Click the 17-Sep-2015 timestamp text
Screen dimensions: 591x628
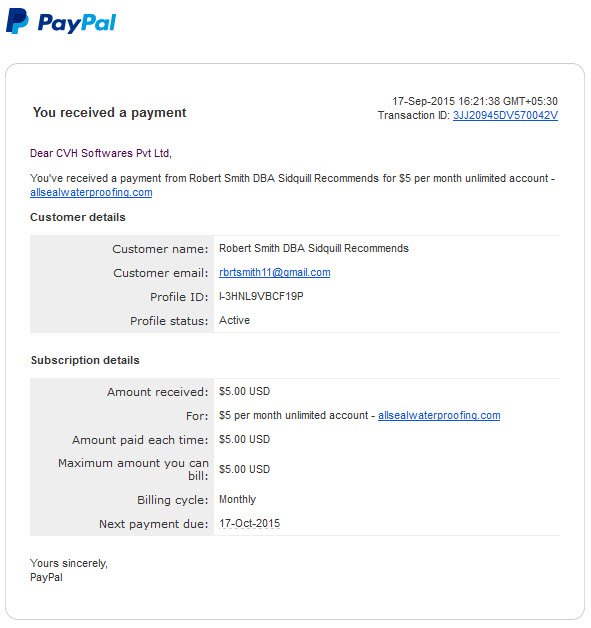[x=475, y=101]
